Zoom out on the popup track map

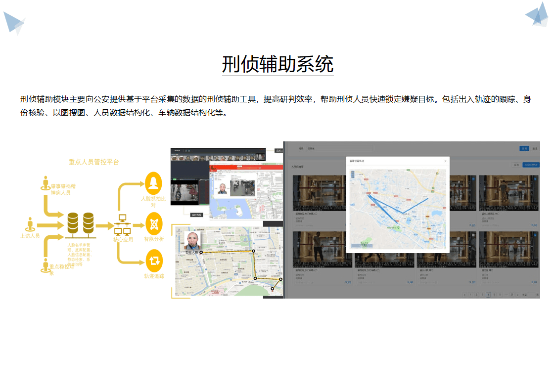point(353,176)
